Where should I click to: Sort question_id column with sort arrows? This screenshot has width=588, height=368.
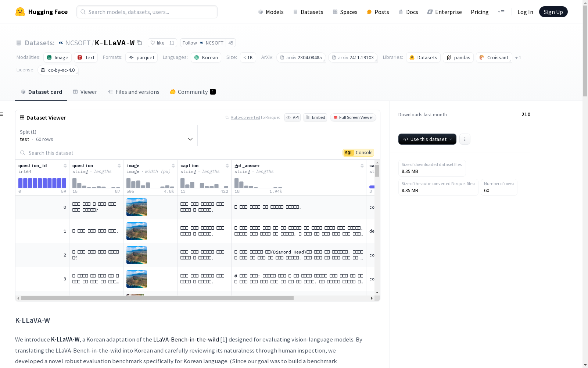(65, 166)
